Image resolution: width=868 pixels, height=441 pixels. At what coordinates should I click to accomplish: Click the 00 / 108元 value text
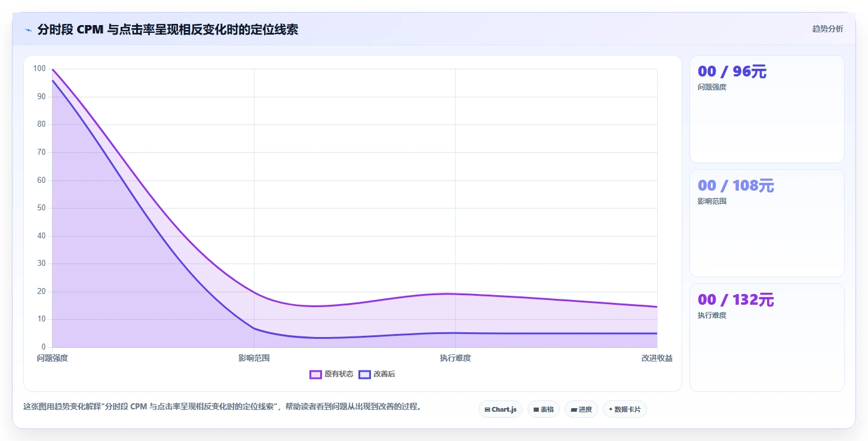pos(736,186)
